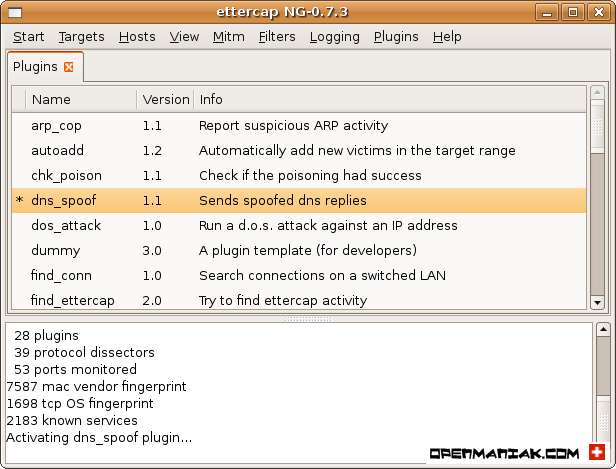Click 'Automatically add new victims' description
This screenshot has height=469, width=616.
[x=357, y=150]
